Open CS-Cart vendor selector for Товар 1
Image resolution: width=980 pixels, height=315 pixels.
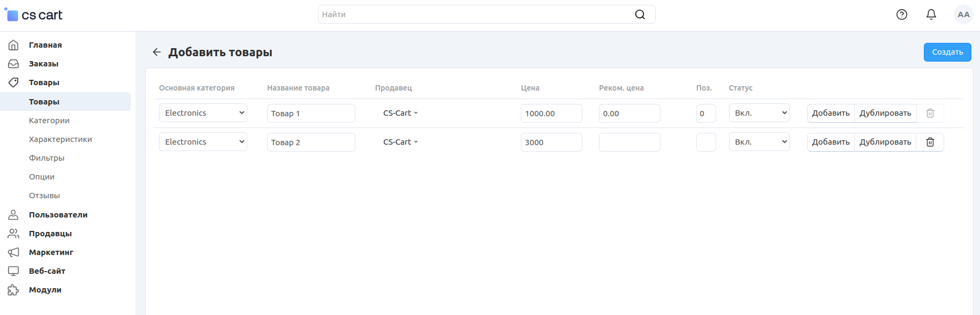[400, 113]
